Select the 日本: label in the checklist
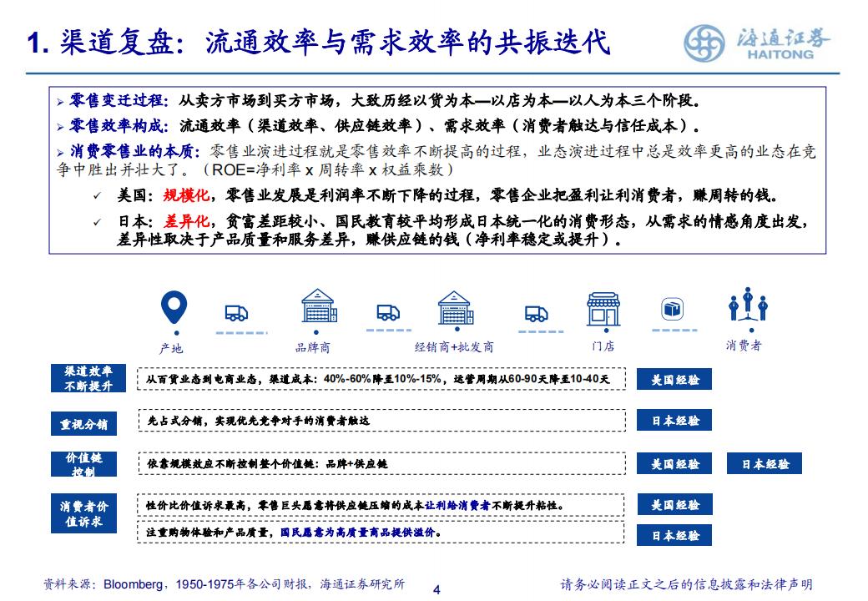Viewport: 868px width, 601px height. pos(134,221)
